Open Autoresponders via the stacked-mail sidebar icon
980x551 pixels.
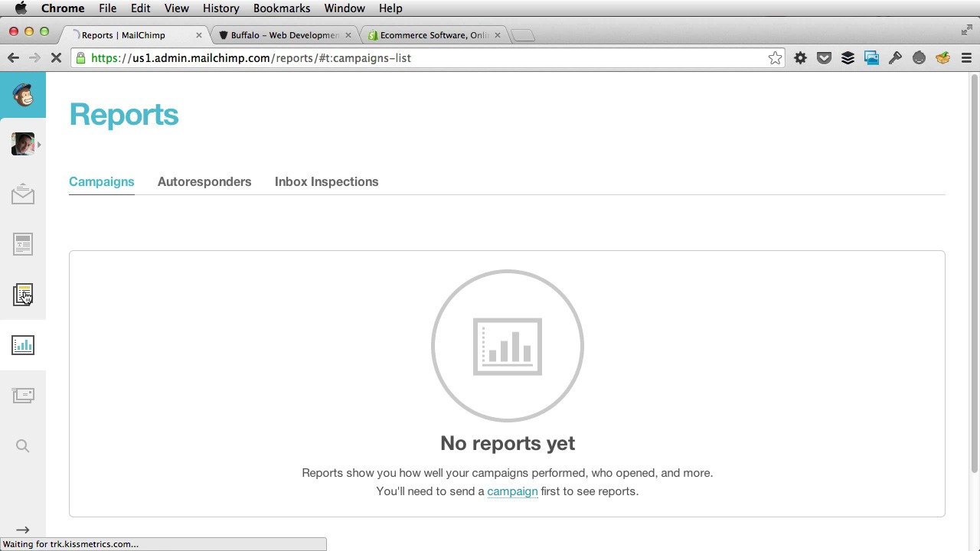[23, 395]
